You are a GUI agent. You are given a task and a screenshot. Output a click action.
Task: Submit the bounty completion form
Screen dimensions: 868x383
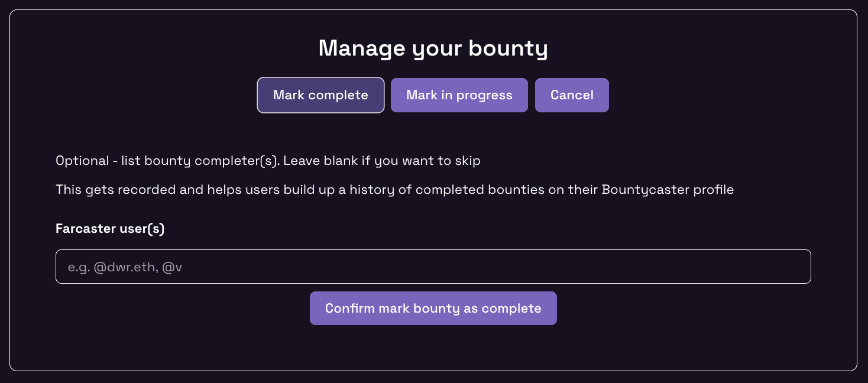pyautogui.click(x=433, y=308)
